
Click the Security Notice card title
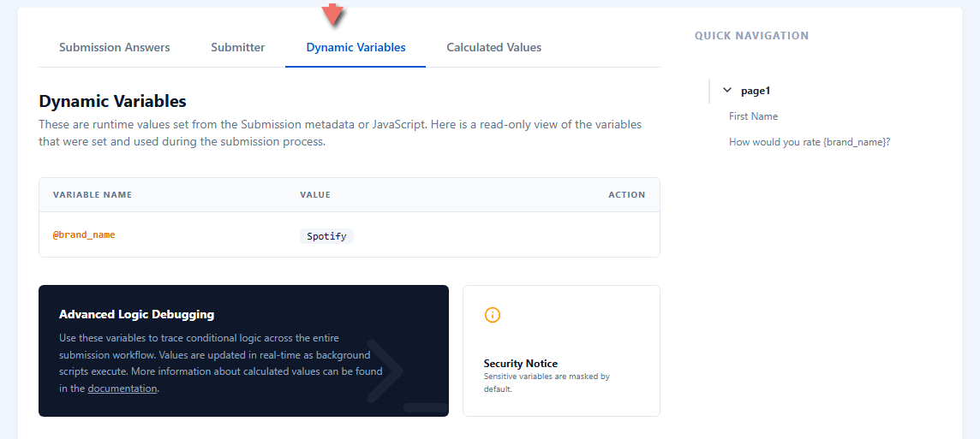[x=521, y=364]
